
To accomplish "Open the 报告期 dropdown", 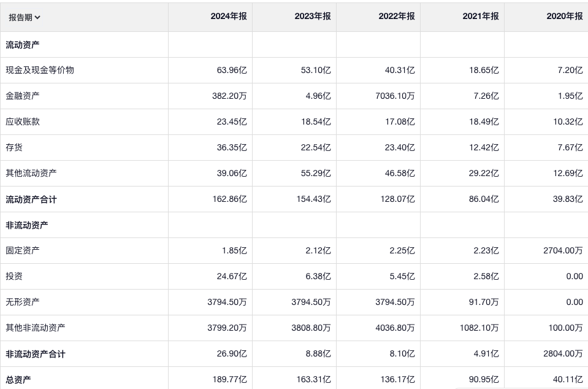I will point(25,17).
